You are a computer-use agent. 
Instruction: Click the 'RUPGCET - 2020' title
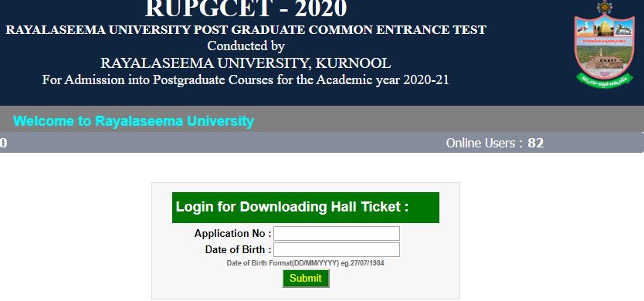point(246,8)
